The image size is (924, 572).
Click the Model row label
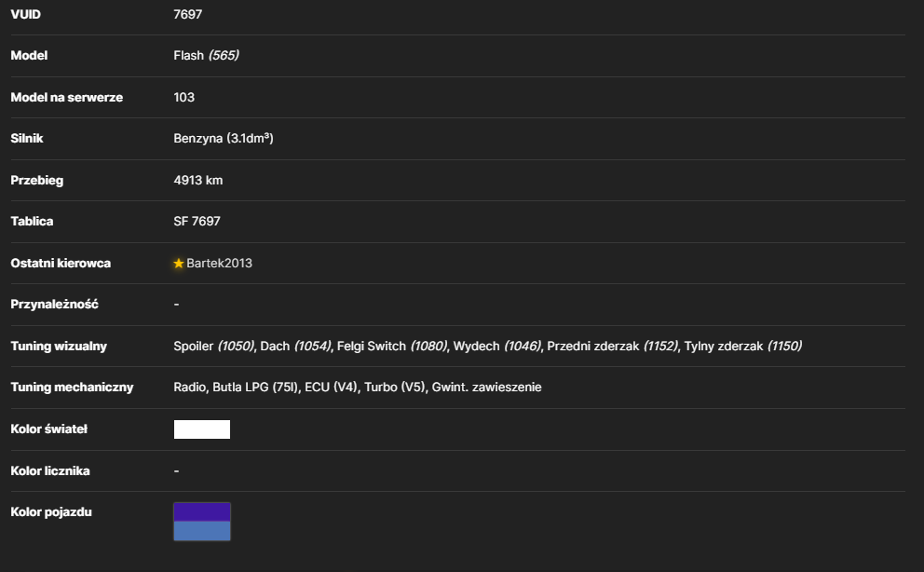(29, 55)
